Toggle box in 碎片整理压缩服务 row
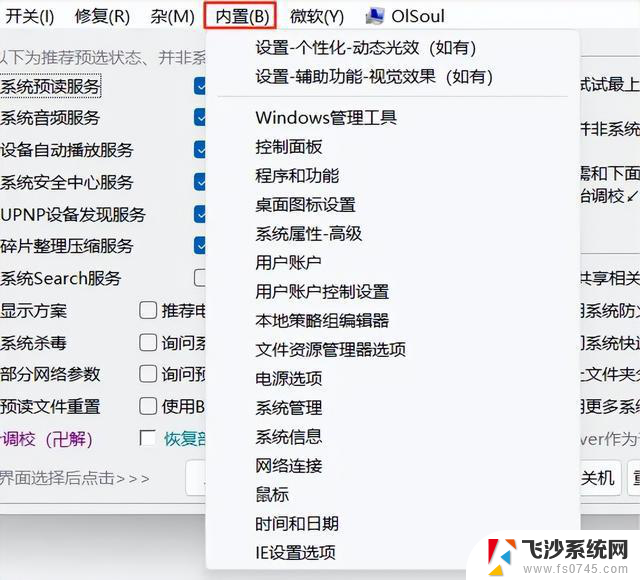Image resolution: width=640 pixels, height=580 pixels. (x=200, y=246)
